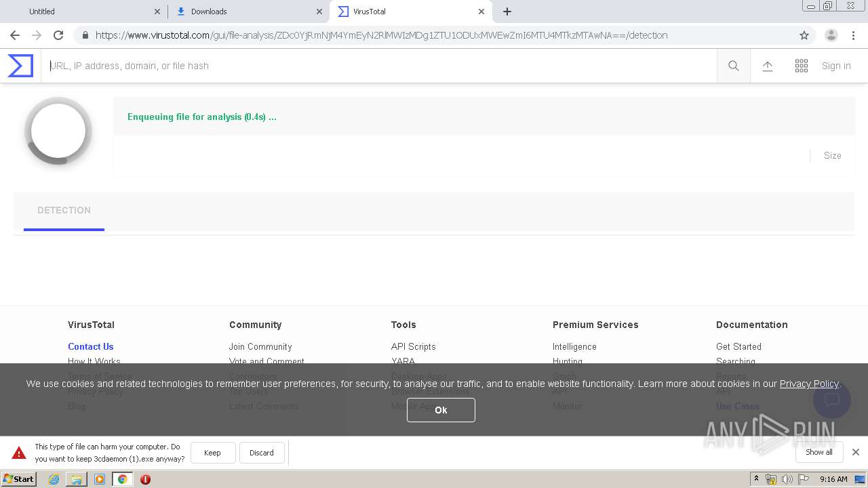The height and width of the screenshot is (488, 868).
Task: Open Internet Explorer from the taskbar
Action: pos(54,479)
